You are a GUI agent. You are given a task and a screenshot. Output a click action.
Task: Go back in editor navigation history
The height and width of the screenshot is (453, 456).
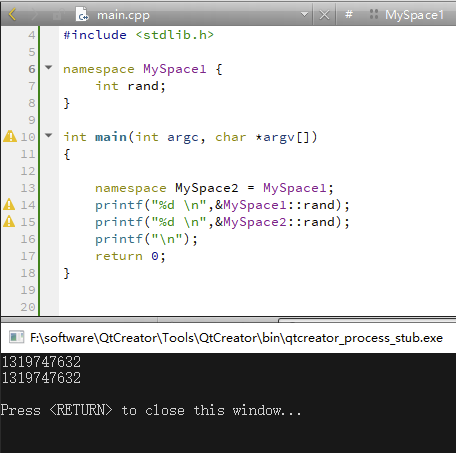tap(12, 14)
